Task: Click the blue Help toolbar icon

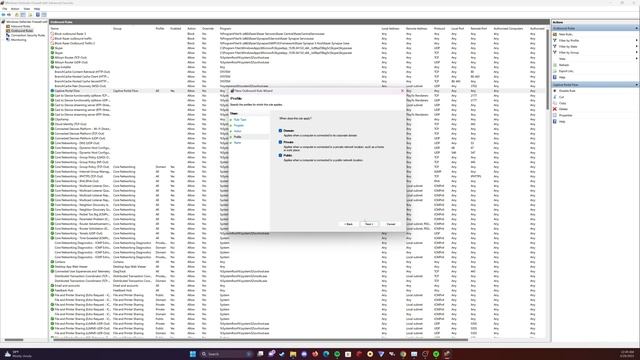Action: [x=38, y=15]
